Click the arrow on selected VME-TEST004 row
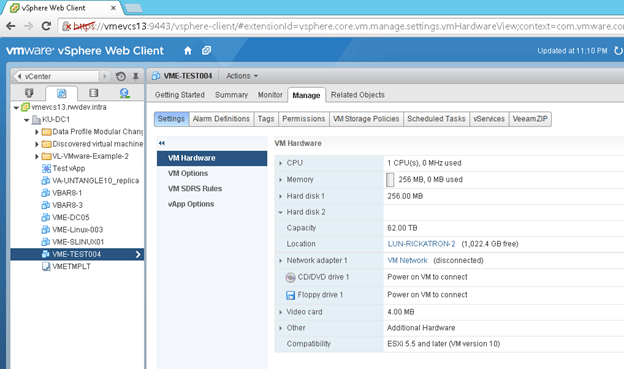This screenshot has height=369, width=624. [x=138, y=254]
